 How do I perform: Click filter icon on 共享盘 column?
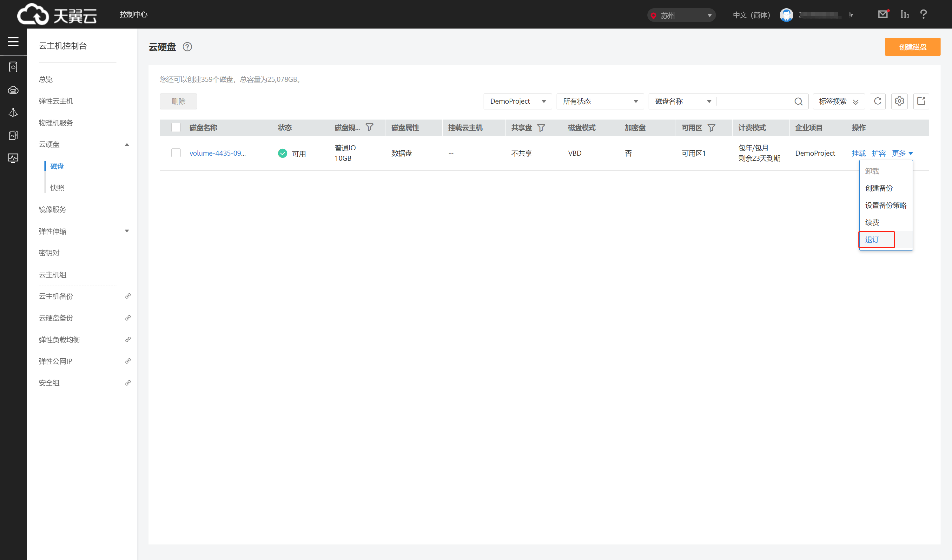tap(541, 128)
